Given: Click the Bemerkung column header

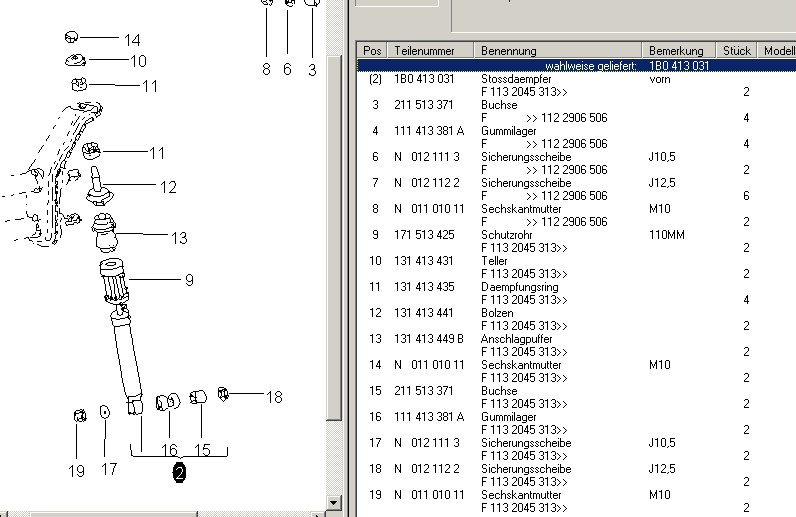Looking at the screenshot, I should [676, 50].
